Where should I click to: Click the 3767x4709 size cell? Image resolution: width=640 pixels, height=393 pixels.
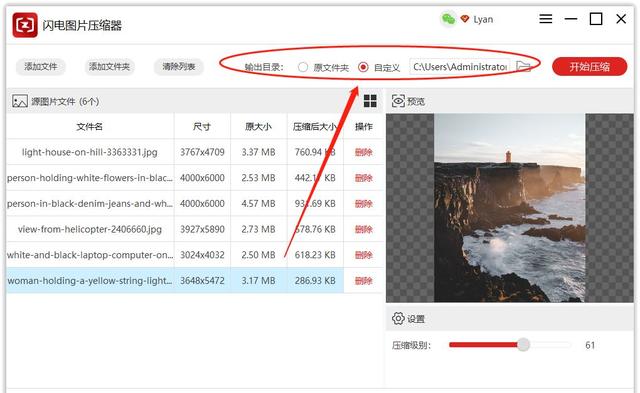click(202, 152)
